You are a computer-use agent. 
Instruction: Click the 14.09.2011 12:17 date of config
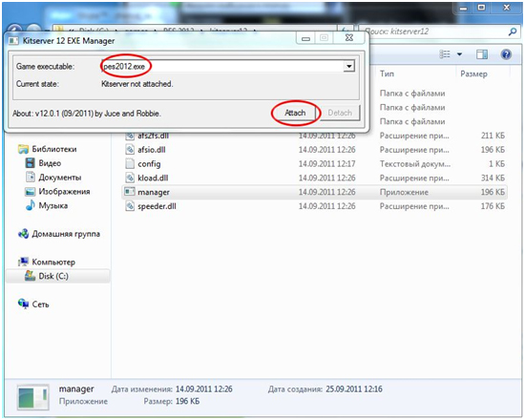click(326, 164)
